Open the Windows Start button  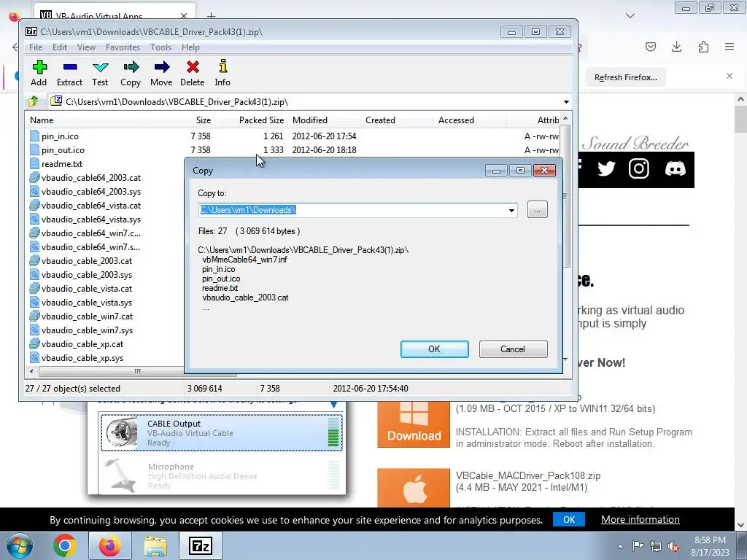coord(19,545)
